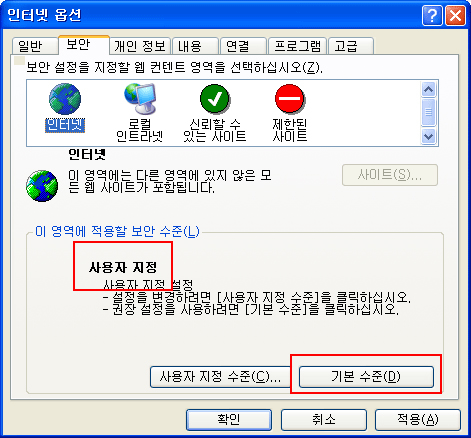
Task: Open the 개인 정보 tab
Action: 140,46
